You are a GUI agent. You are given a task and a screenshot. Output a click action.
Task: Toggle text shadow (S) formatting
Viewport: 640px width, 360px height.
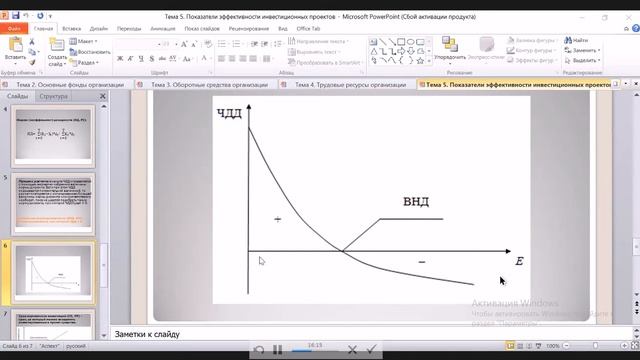tap(151, 58)
